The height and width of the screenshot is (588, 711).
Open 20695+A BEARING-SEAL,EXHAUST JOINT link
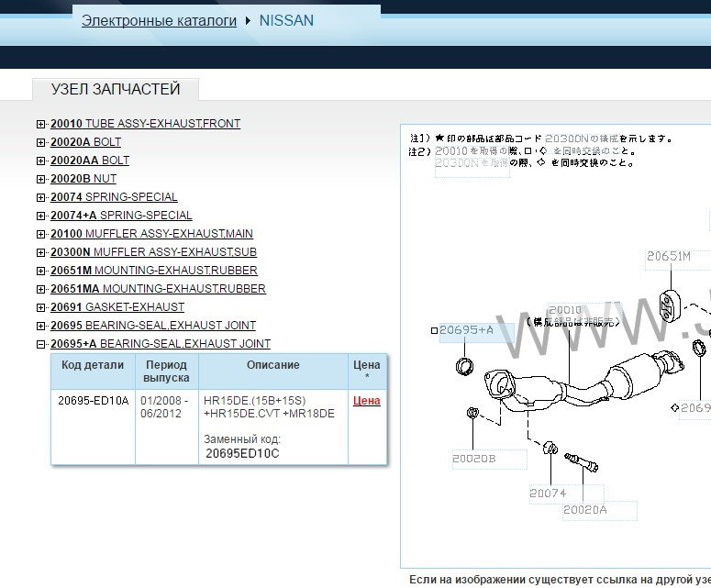[161, 344]
